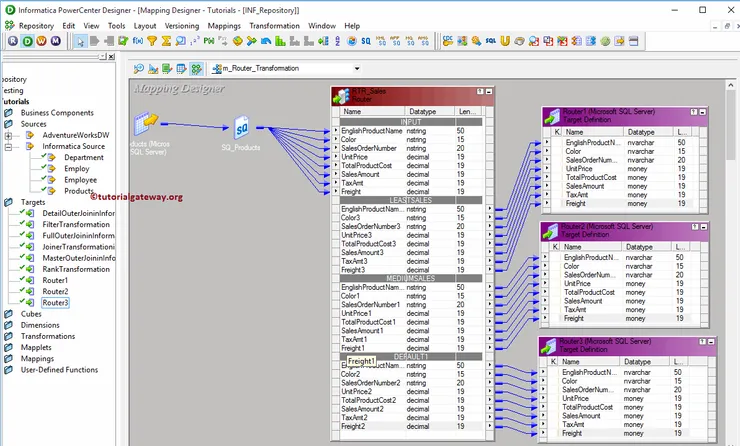Click the SQ_Products source qualifier icon

click(x=243, y=127)
